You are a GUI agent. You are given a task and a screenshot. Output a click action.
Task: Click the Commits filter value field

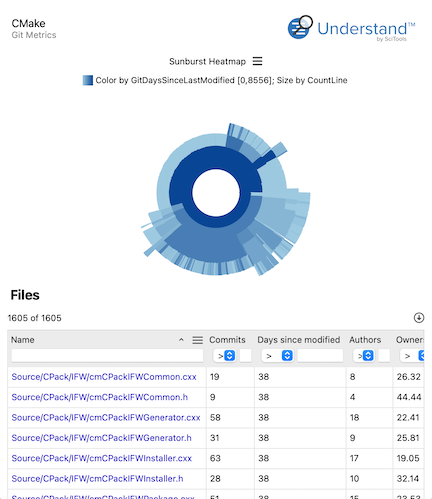click(x=245, y=356)
